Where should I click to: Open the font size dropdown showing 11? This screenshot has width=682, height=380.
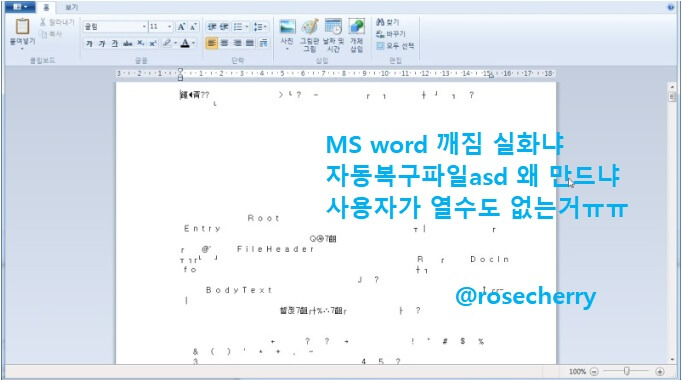pos(170,27)
